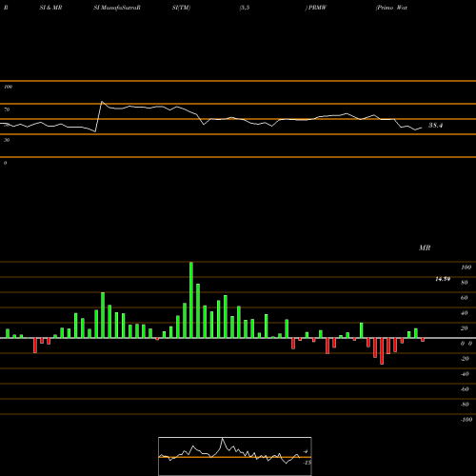Click the RSI value label 38.4
The width and height of the screenshot is (476, 476).
click(435, 126)
